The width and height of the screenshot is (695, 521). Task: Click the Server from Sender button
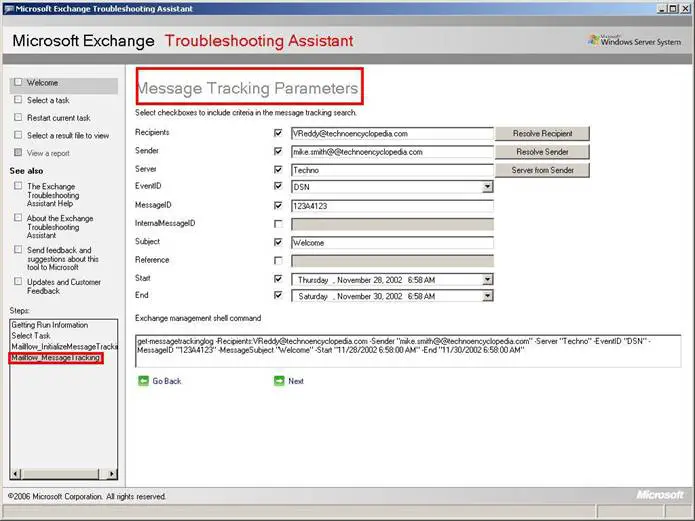click(542, 170)
